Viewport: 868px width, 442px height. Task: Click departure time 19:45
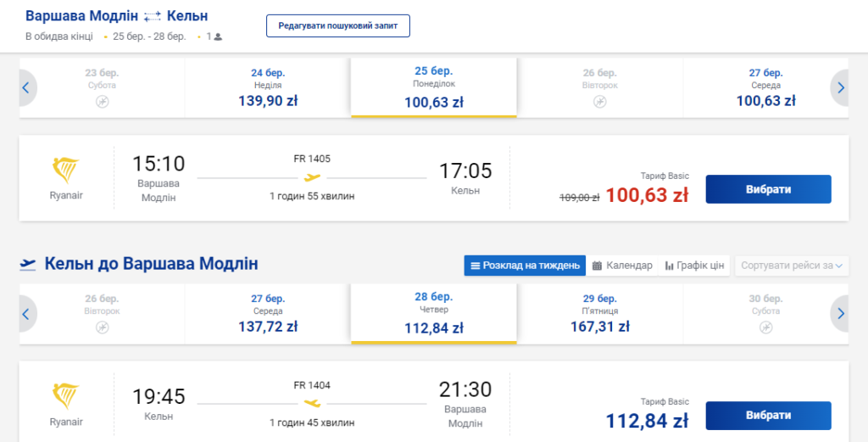pyautogui.click(x=159, y=396)
